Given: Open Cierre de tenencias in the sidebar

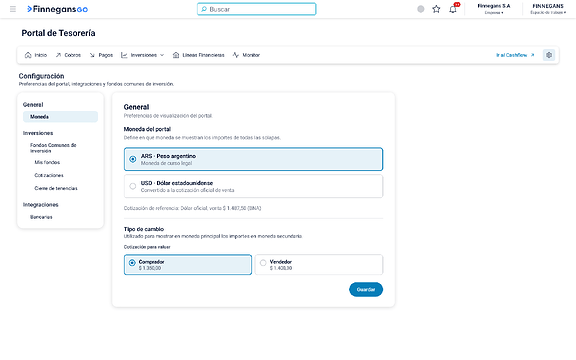Looking at the screenshot, I should tap(56, 188).
